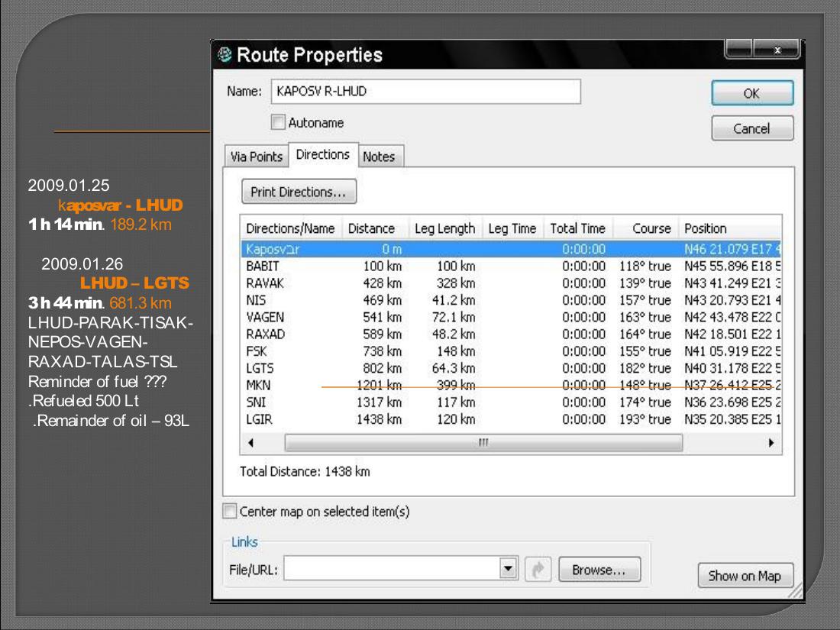Viewport: 840px width, 630px height.
Task: Click the go-to-link arrow icon beside File/URL
Action: click(x=538, y=569)
